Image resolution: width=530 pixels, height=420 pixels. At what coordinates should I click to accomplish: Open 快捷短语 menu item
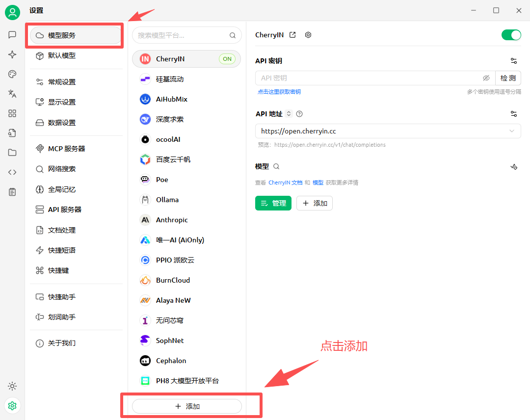76,250
